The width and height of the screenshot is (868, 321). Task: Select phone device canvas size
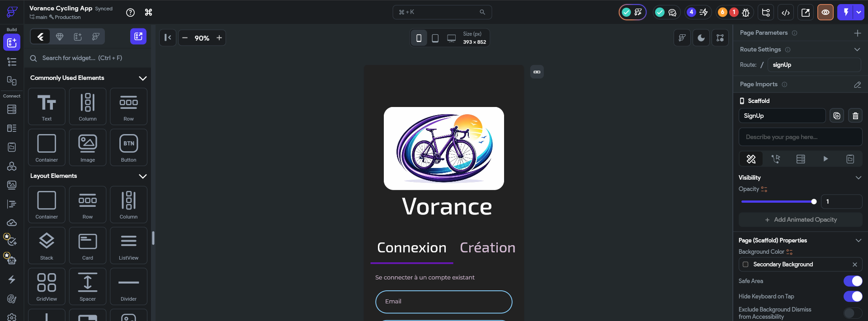click(x=419, y=38)
